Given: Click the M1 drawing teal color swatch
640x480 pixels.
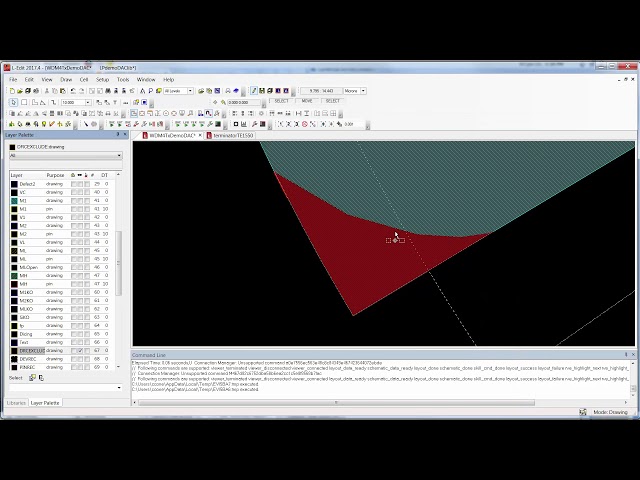Looking at the screenshot, I should point(14,201).
